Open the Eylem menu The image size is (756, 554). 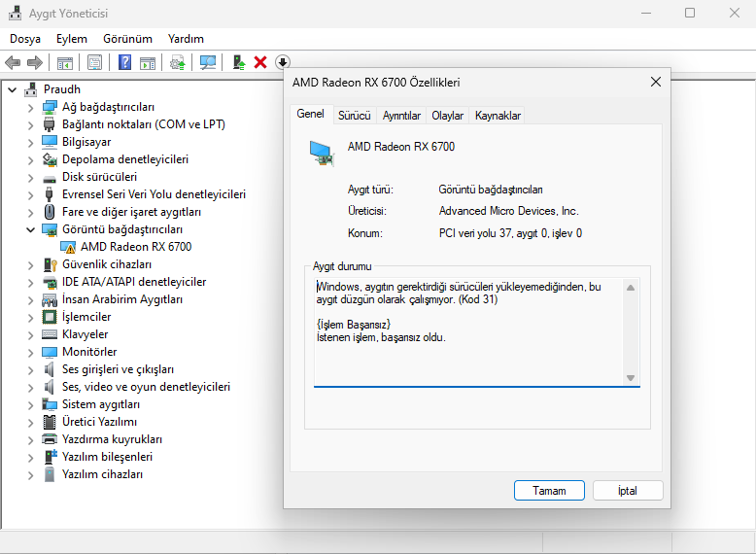click(72, 39)
